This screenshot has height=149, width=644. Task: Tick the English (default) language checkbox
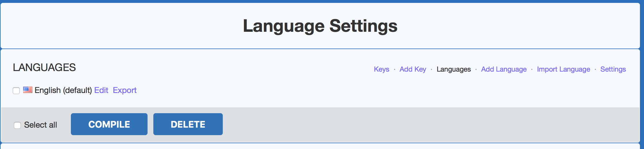[16, 91]
